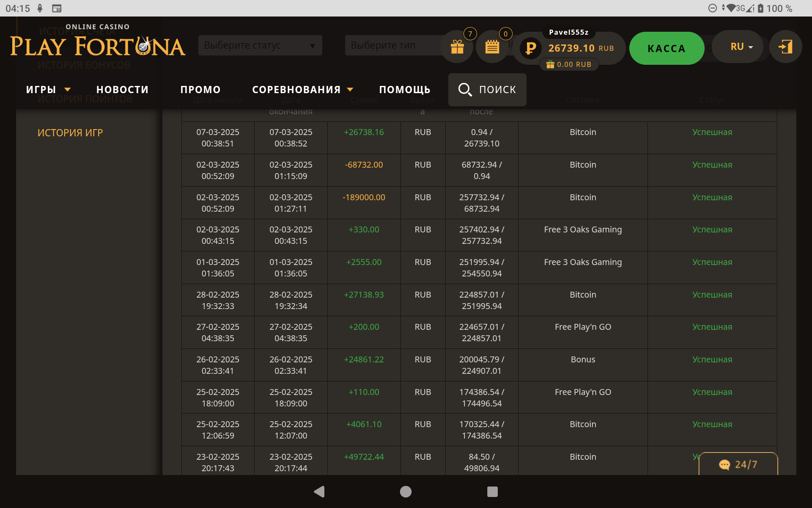Open the НОВОСТИ menu item
This screenshot has height=508, width=812.
122,90
